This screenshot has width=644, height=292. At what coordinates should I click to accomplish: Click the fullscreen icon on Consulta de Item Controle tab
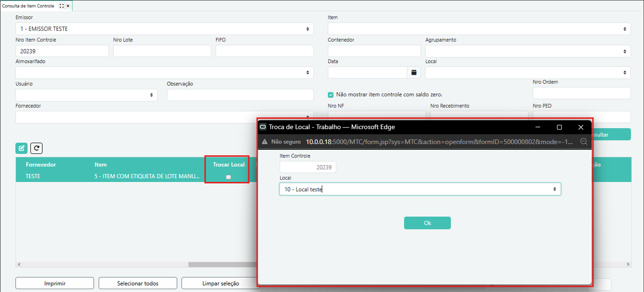[62, 6]
